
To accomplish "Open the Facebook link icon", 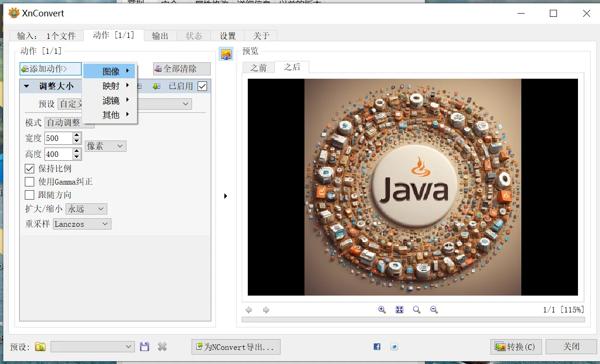I will (x=377, y=347).
